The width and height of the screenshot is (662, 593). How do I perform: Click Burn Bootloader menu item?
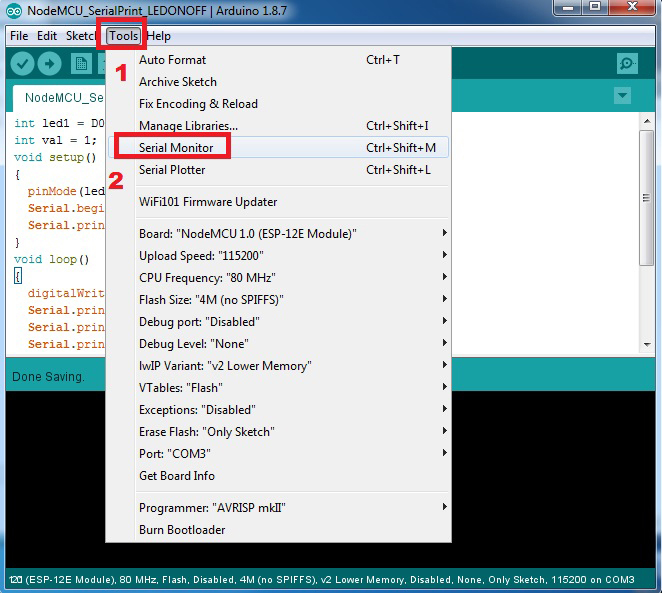point(182,530)
